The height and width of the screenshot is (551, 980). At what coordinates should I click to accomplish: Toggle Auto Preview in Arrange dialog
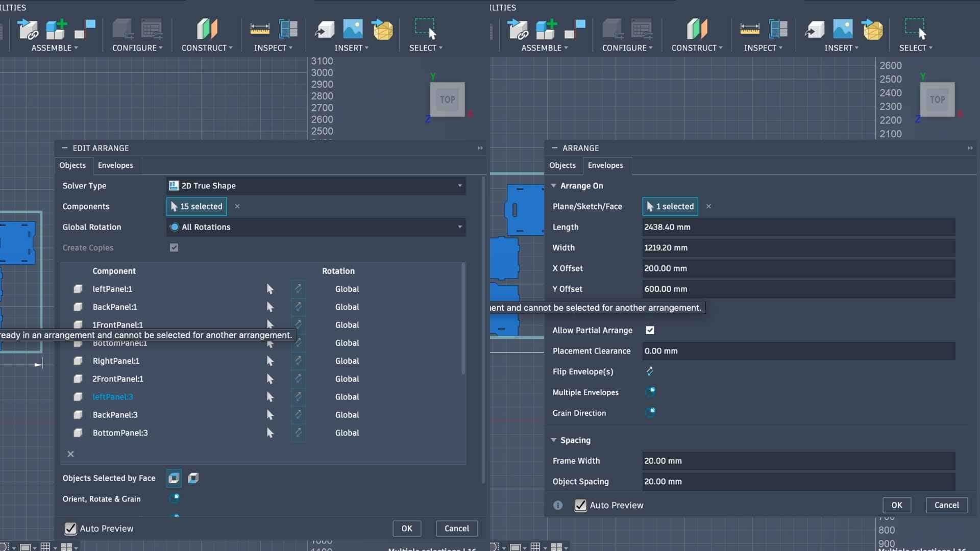580,505
